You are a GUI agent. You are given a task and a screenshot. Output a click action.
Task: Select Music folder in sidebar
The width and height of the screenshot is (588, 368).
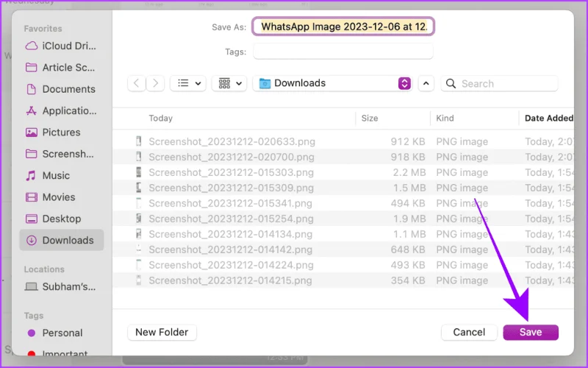point(61,175)
